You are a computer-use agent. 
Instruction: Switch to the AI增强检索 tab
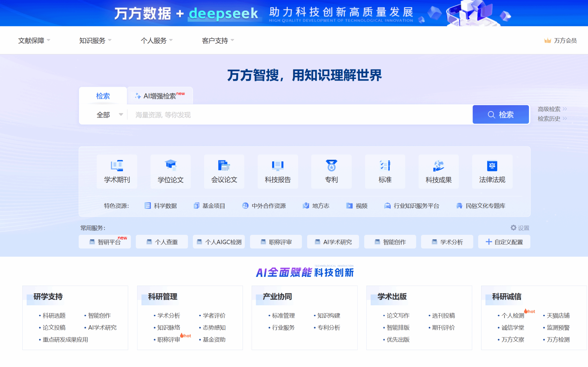tap(160, 96)
